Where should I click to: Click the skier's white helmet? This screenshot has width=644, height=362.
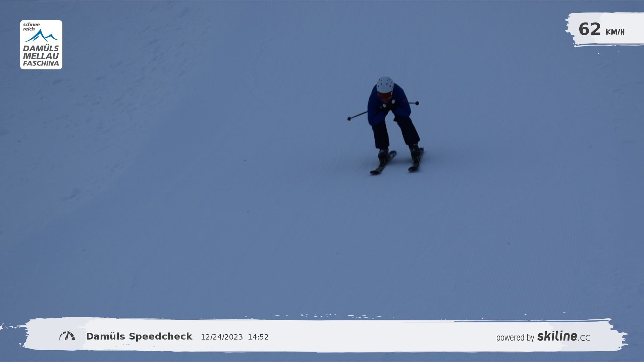pos(385,84)
